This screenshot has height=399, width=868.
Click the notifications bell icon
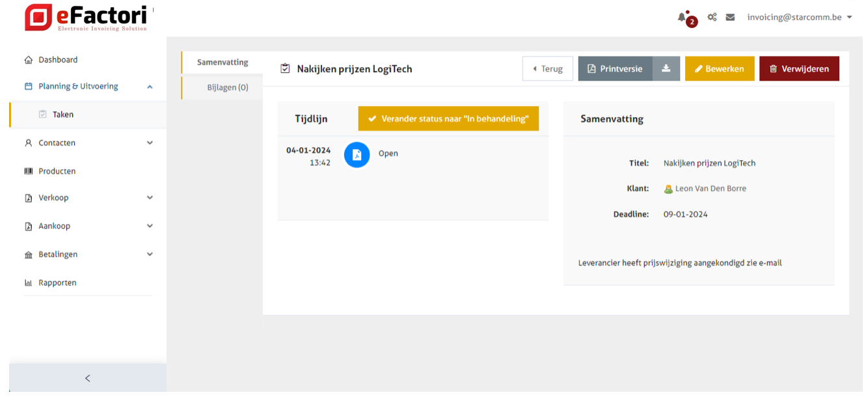(682, 18)
